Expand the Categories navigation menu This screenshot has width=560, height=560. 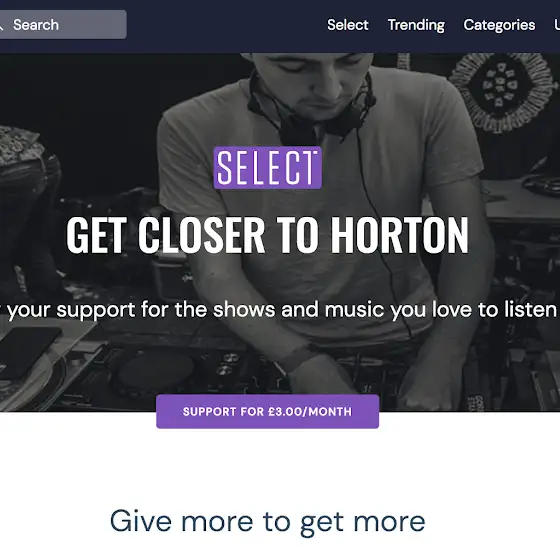click(x=499, y=25)
